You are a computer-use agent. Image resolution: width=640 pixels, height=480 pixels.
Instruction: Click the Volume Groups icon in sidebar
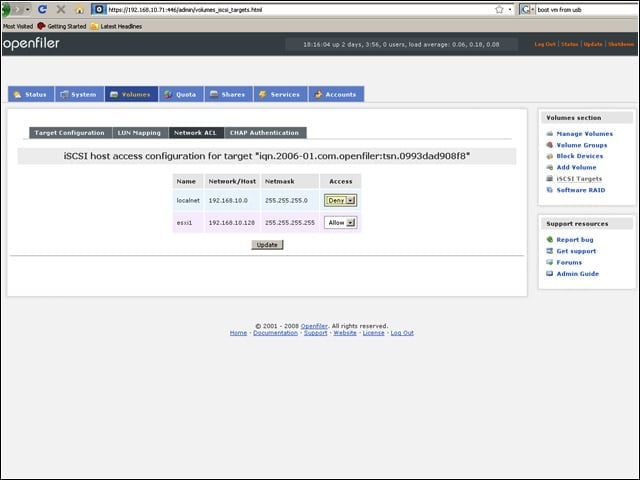[x=549, y=145]
